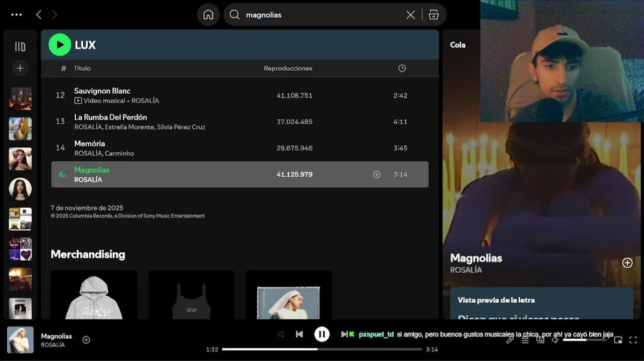Image resolution: width=644 pixels, height=361 pixels.
Task: Open Magnolias title in Now Playing panel
Action: 476,258
